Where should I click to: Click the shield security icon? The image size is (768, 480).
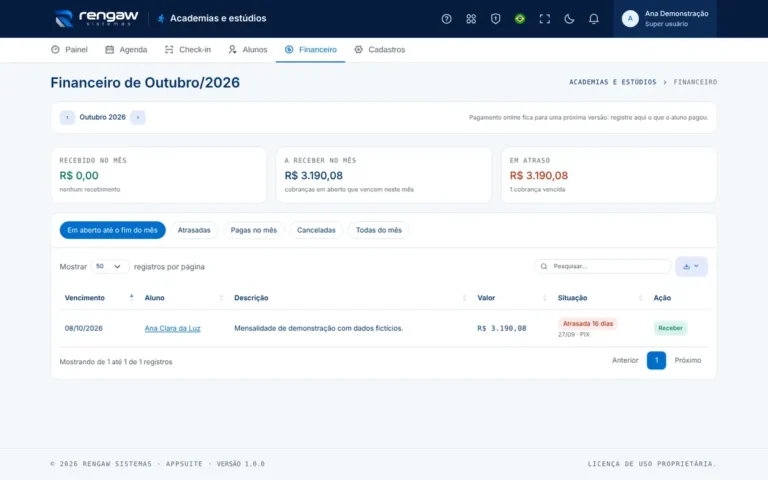tap(495, 19)
